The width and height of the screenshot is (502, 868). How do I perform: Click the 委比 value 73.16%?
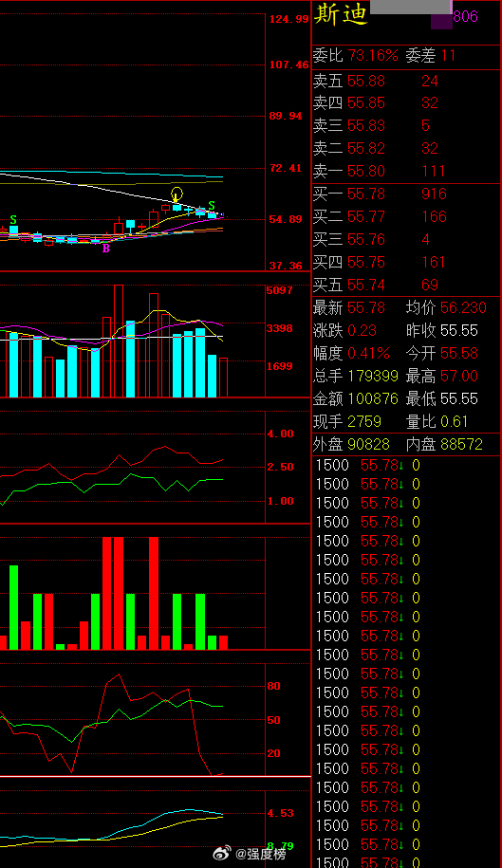(x=373, y=55)
